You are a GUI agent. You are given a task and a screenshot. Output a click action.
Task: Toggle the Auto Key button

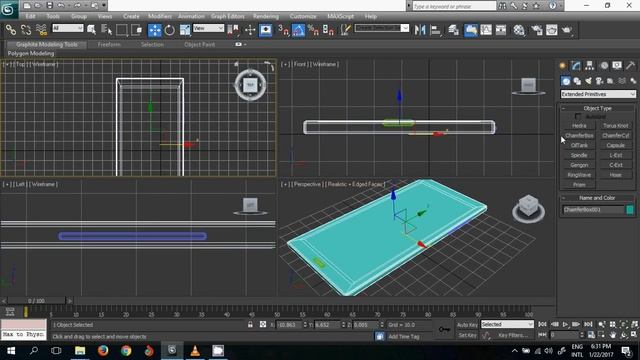[x=467, y=325]
